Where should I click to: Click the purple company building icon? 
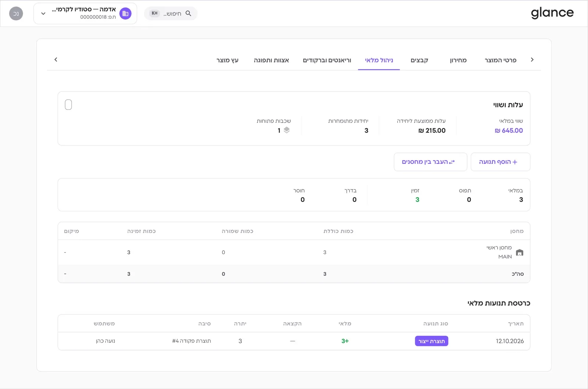tap(125, 14)
